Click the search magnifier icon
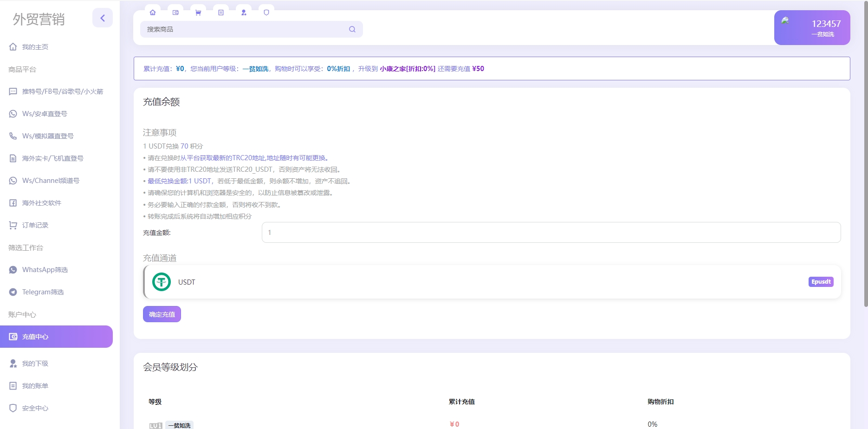Screen dimensions: 868x429 [352, 29]
